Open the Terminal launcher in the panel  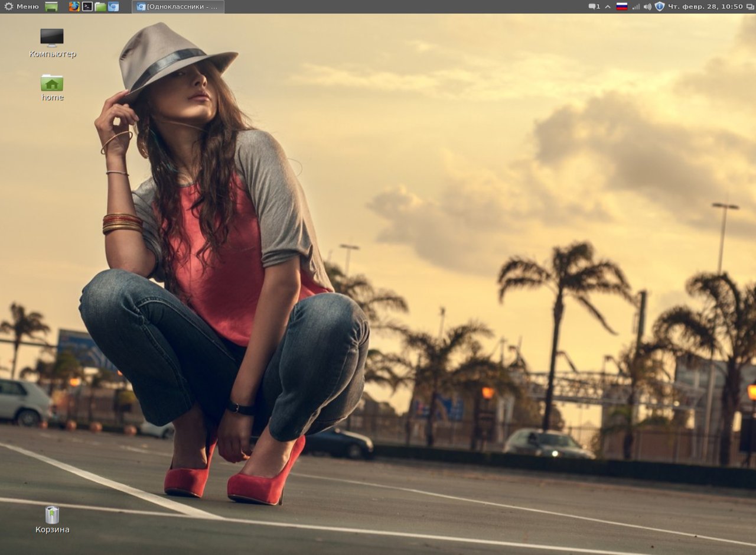coord(87,7)
